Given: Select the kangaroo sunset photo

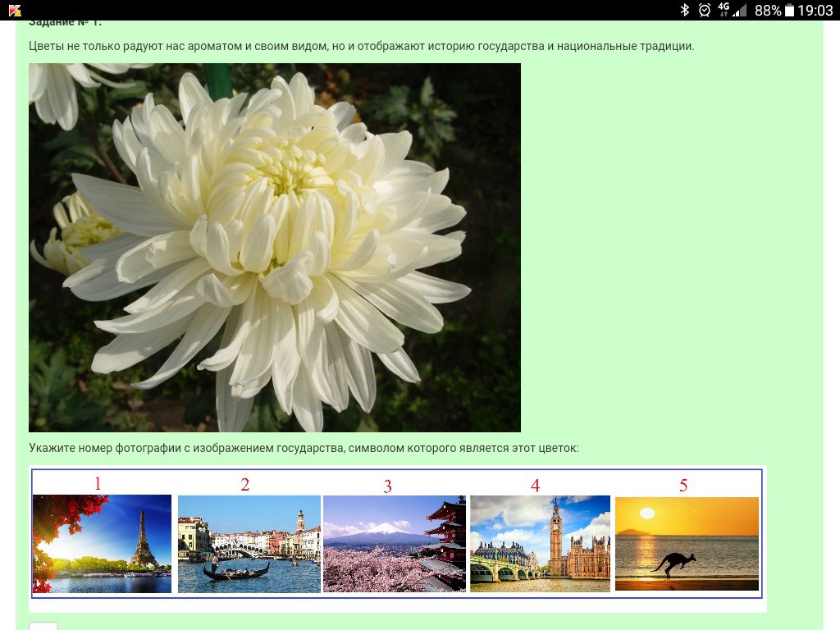Looking at the screenshot, I should 687,543.
